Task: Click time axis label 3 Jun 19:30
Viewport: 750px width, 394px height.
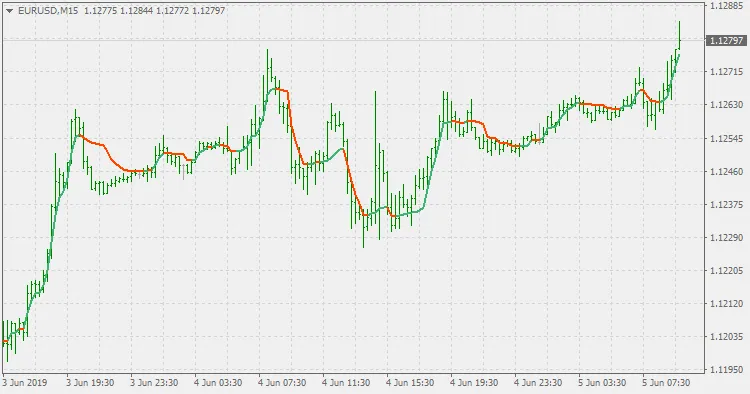Action: coord(90,383)
